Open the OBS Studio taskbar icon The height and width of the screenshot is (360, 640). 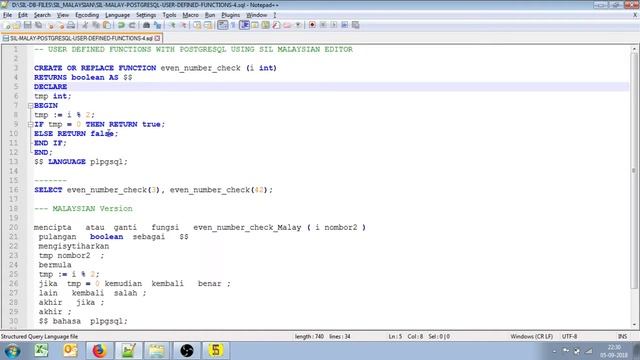pos(187,351)
